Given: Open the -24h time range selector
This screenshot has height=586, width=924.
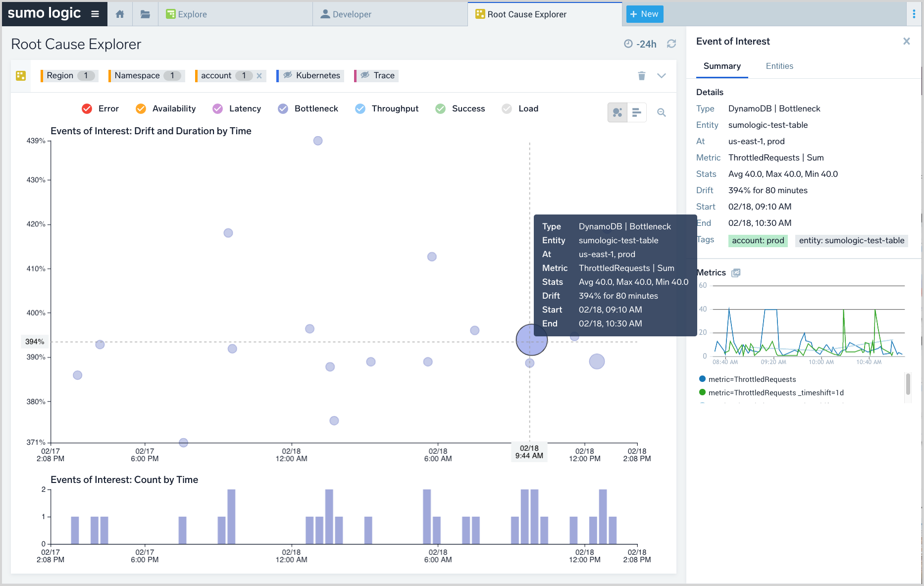Looking at the screenshot, I should [x=641, y=44].
